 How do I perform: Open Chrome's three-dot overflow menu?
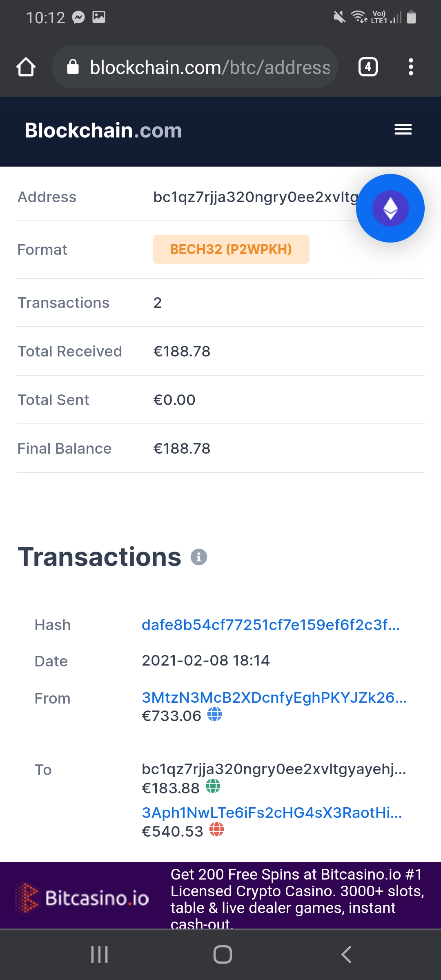(x=411, y=67)
